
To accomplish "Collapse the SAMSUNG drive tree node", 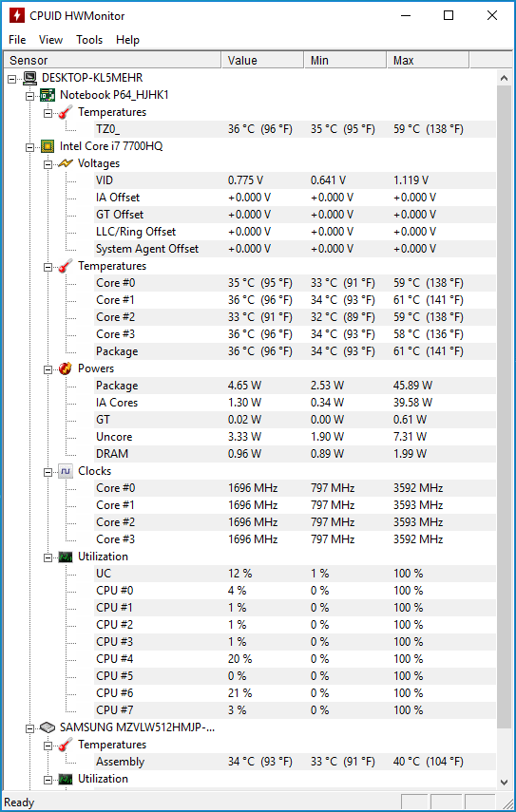I will pyautogui.click(x=30, y=727).
